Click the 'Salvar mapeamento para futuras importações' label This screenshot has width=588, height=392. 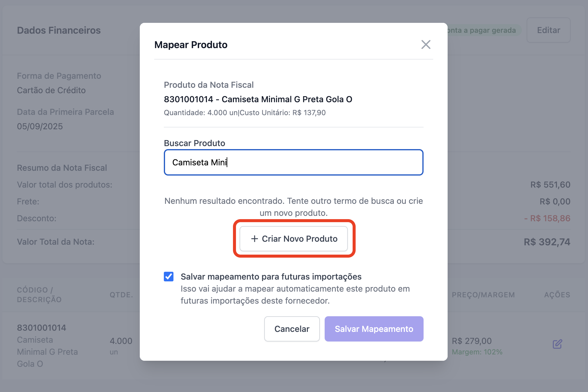click(271, 277)
